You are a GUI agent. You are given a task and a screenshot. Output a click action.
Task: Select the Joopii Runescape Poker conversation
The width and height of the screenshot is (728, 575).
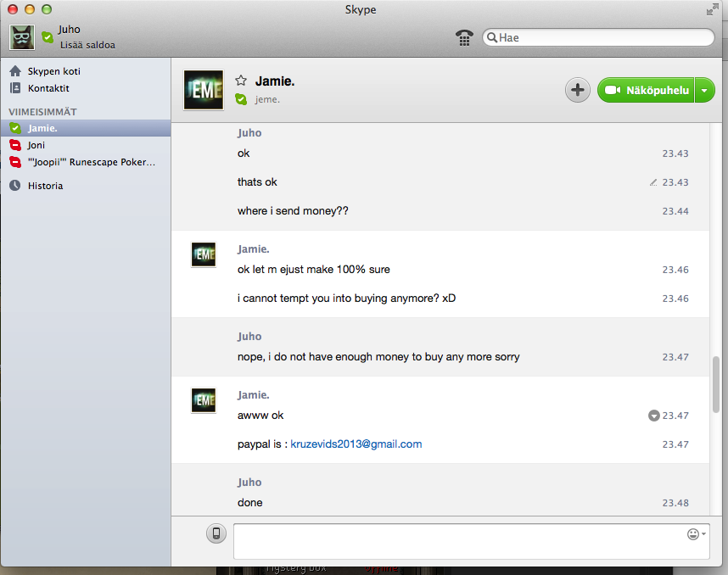[92, 162]
